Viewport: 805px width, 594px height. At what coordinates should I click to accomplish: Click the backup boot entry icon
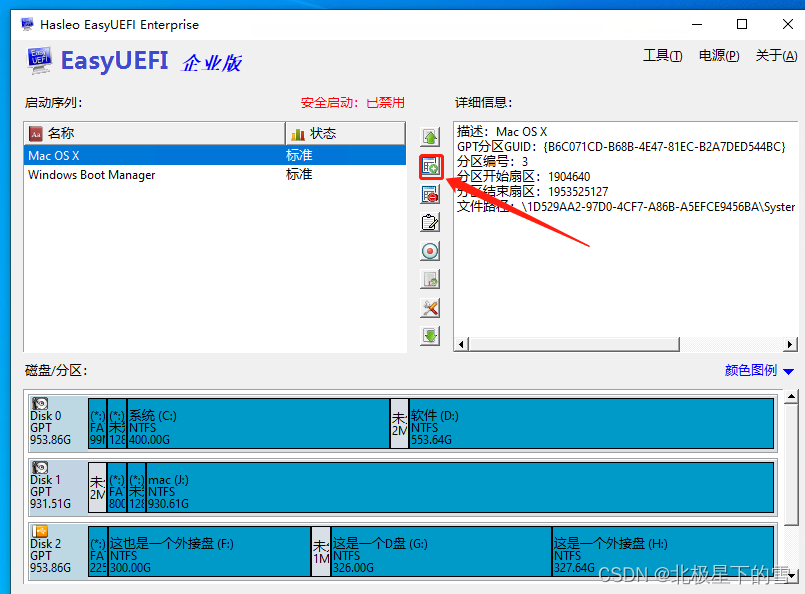point(430,279)
